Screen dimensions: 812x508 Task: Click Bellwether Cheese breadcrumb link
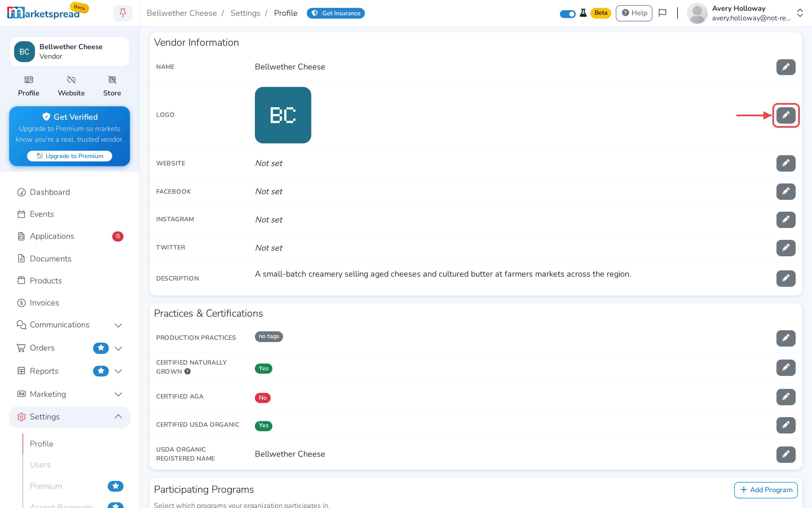click(x=182, y=13)
